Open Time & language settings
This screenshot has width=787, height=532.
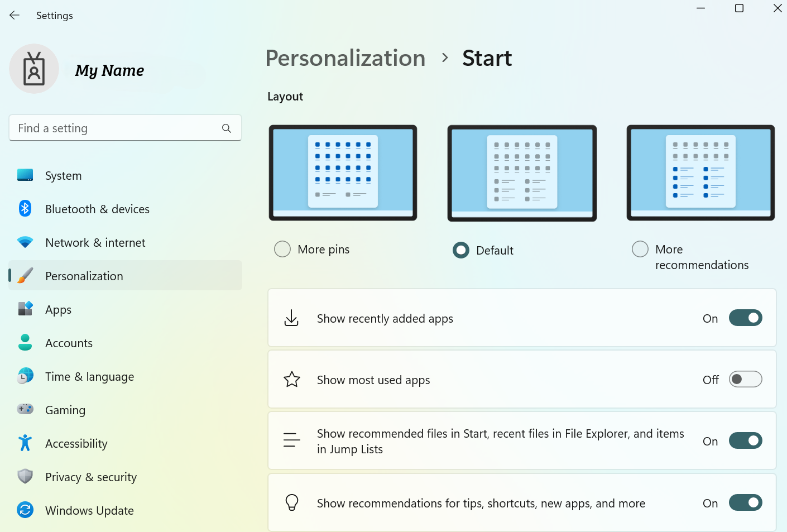(89, 377)
